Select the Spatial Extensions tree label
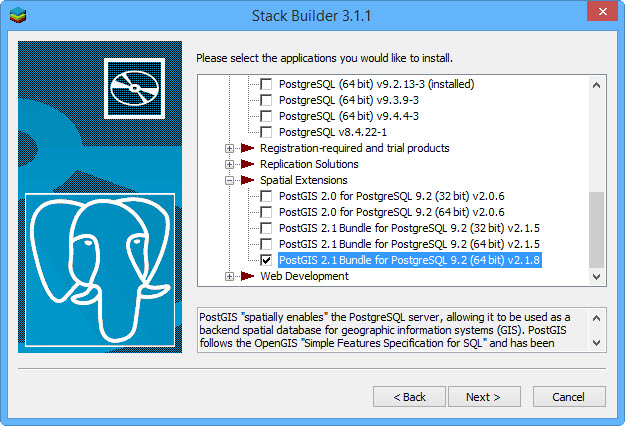Screen dimensions: 625x426 coord(304,180)
